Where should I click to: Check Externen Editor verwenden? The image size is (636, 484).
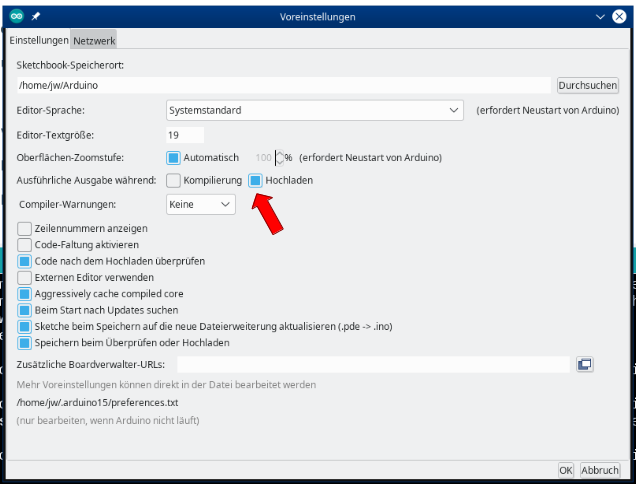point(25,277)
